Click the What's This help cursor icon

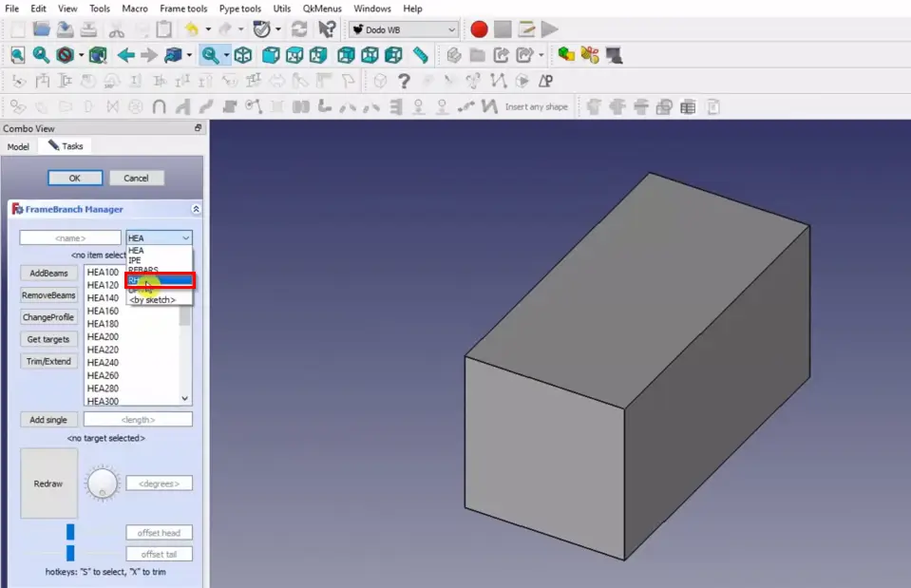point(327,29)
